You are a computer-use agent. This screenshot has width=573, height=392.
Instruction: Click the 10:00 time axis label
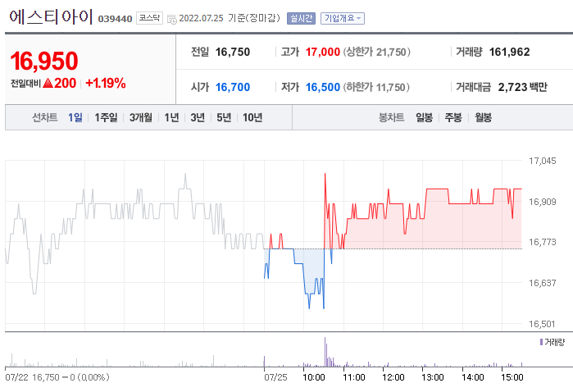point(313,377)
